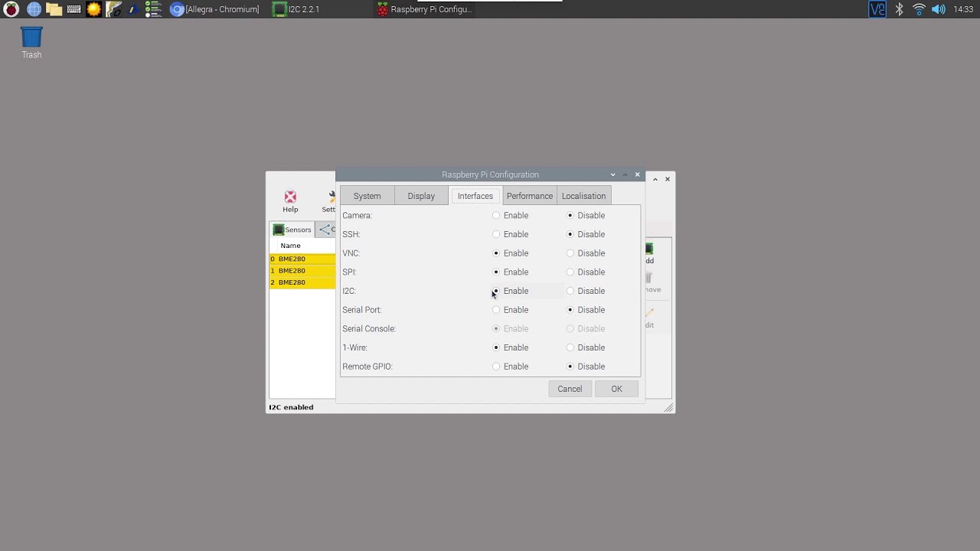Image resolution: width=980 pixels, height=551 pixels.
Task: Open the Sensors tab in I2C window
Action: coord(292,230)
